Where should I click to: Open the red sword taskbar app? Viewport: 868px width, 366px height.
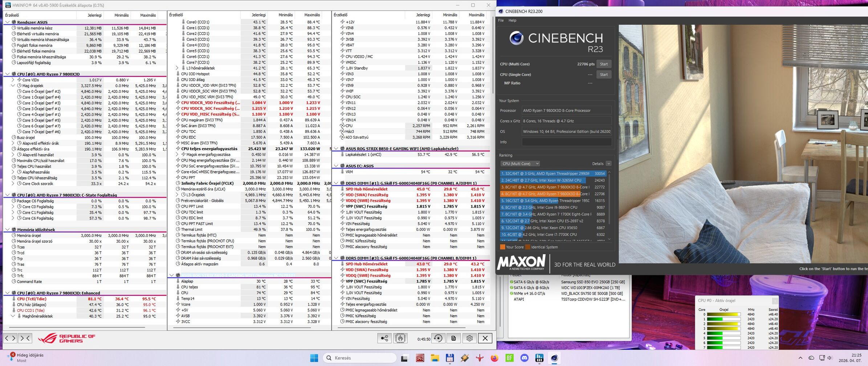pos(480,358)
